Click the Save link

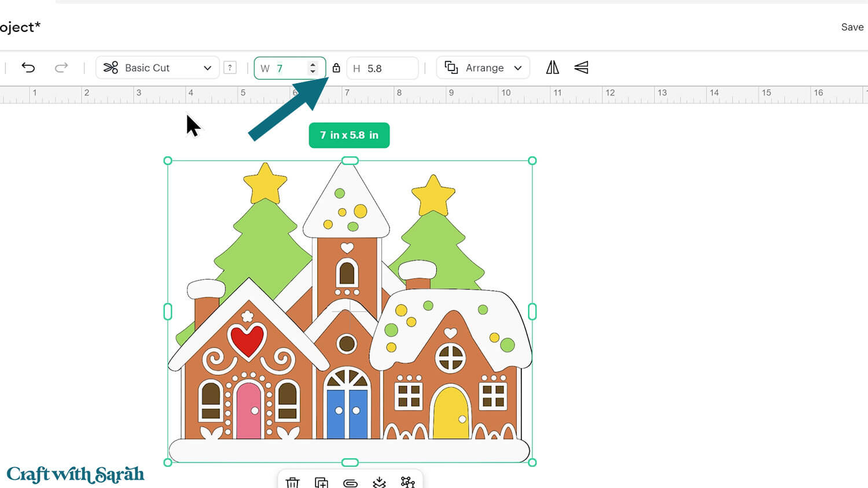click(x=852, y=27)
